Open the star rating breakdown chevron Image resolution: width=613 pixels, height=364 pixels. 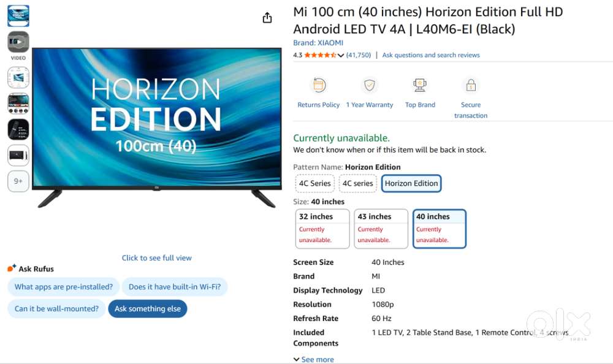341,55
